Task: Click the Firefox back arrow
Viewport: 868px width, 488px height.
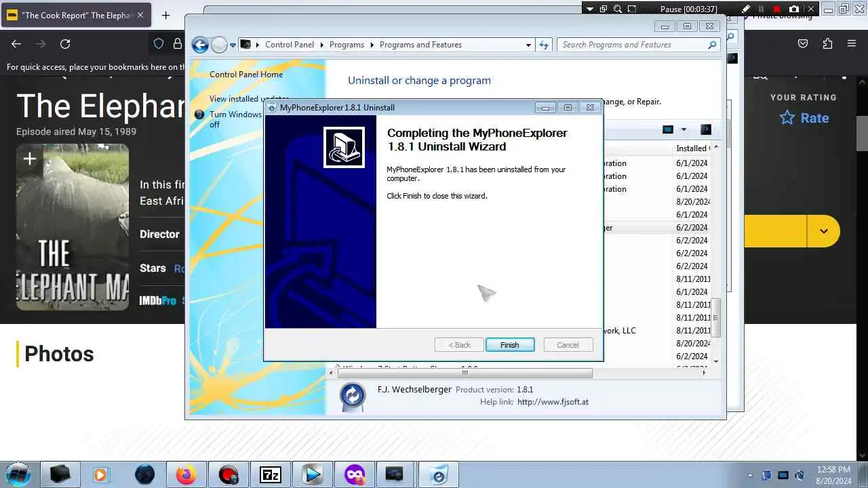Action: coord(16,43)
